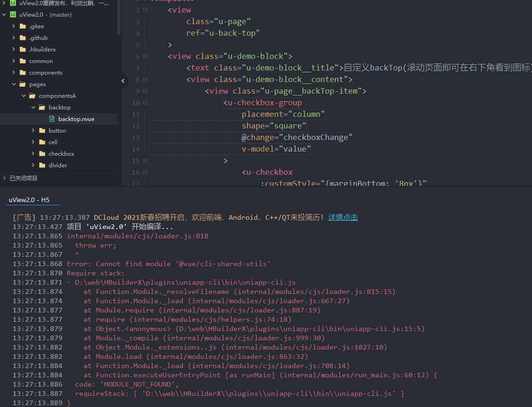Click the open pages folder icon
The height and width of the screenshot is (407, 532).
pos(23,84)
